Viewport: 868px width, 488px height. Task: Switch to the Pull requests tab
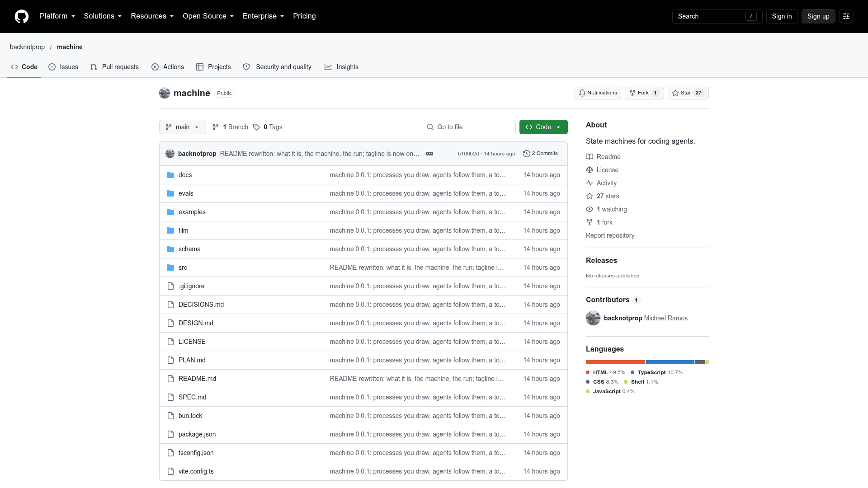(114, 67)
